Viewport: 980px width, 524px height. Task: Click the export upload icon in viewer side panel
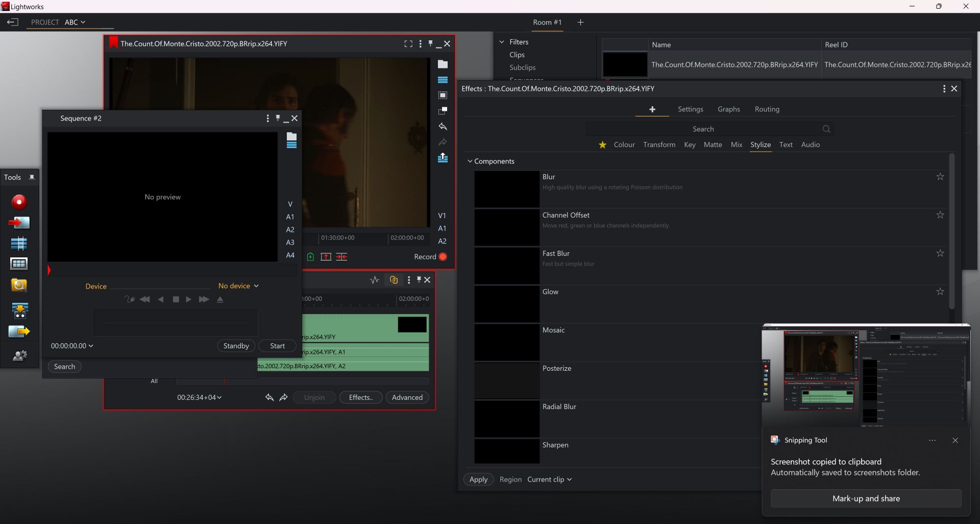coord(443,158)
